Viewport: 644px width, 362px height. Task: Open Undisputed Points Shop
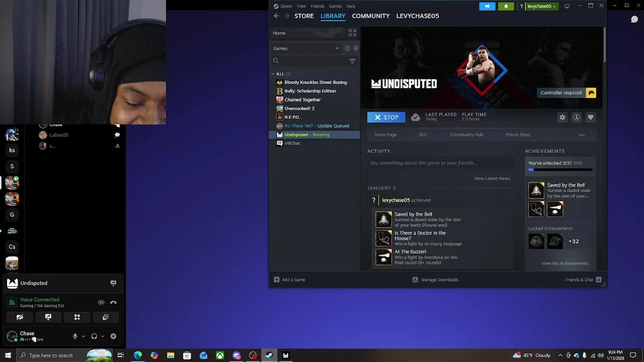(x=518, y=135)
